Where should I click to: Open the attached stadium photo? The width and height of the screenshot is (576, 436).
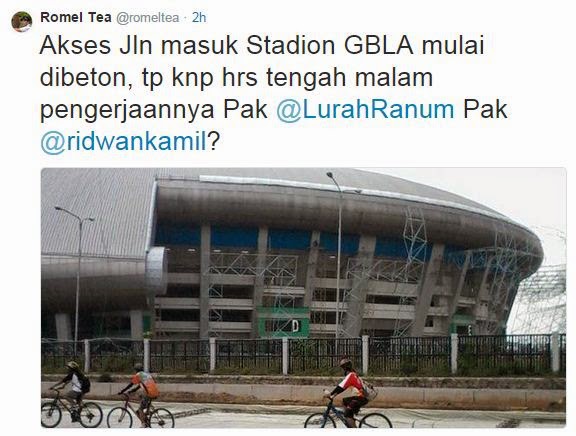[303, 298]
